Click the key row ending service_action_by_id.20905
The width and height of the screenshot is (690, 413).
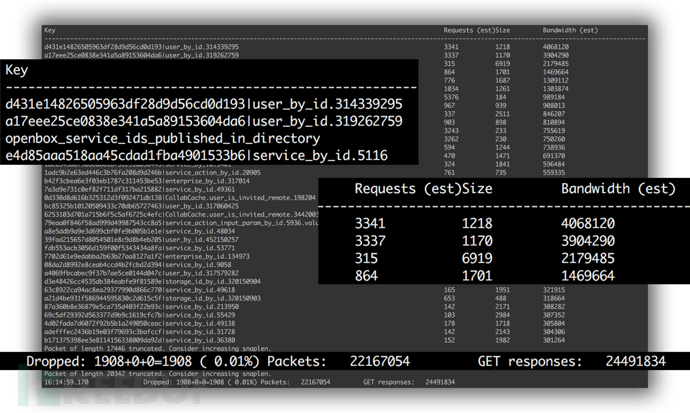click(x=152, y=173)
